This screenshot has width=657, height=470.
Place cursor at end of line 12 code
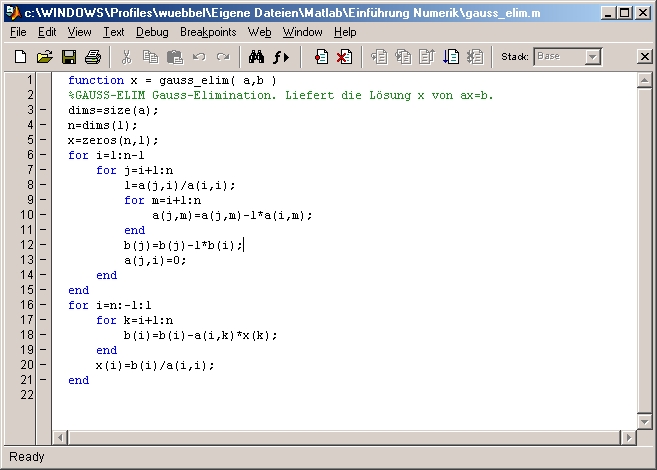coord(243,245)
